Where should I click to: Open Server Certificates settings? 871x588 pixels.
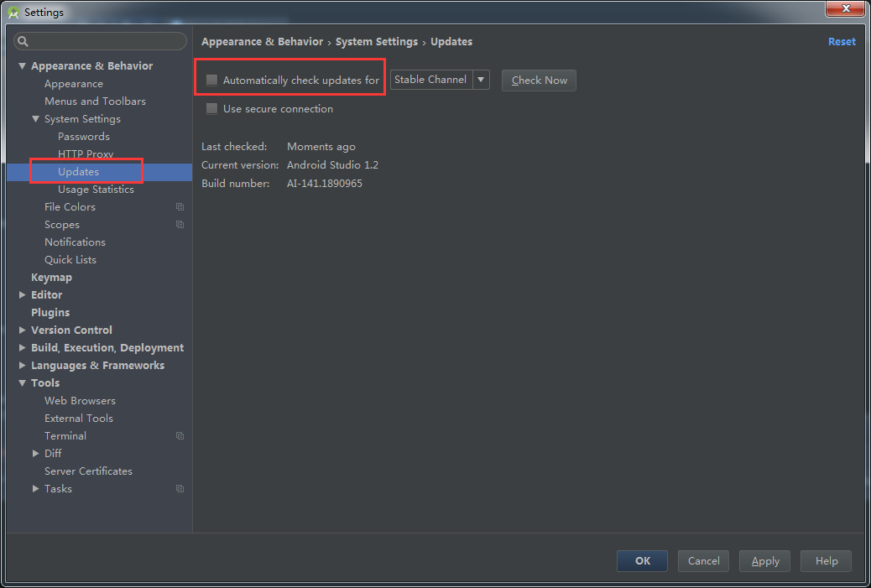coord(88,471)
